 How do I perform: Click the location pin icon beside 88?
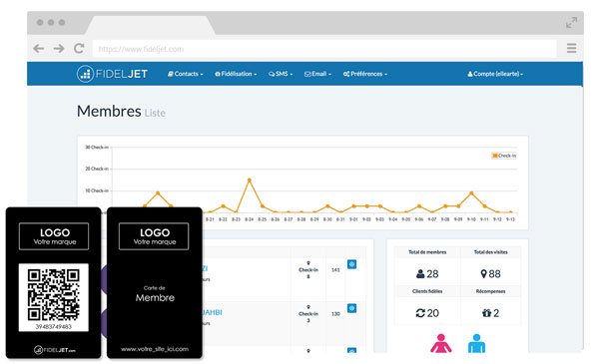click(483, 273)
